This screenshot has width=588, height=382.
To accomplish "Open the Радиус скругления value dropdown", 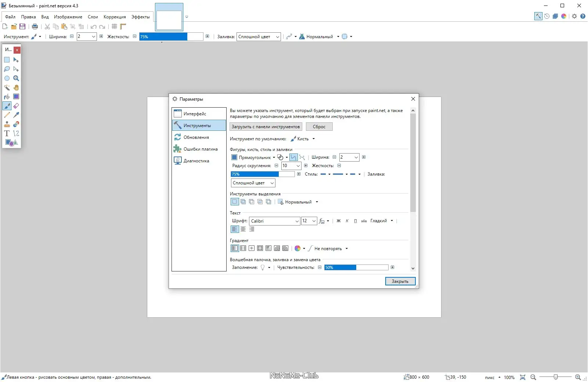I will pos(291,166).
